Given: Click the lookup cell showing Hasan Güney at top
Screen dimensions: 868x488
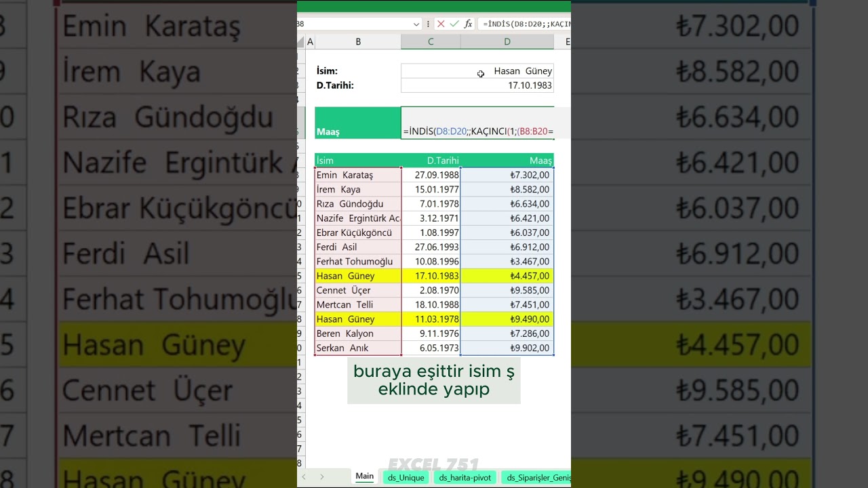Looking at the screenshot, I should tap(477, 71).
